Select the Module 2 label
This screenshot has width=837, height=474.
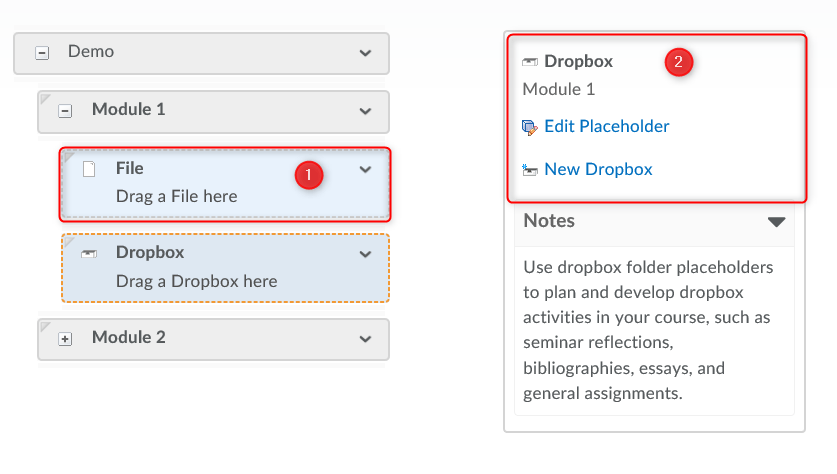[x=128, y=337]
